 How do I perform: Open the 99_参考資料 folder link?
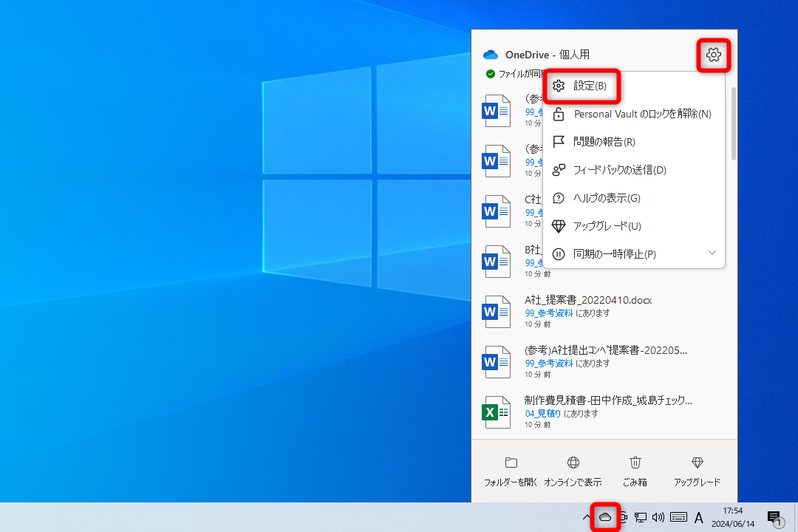tap(548, 313)
